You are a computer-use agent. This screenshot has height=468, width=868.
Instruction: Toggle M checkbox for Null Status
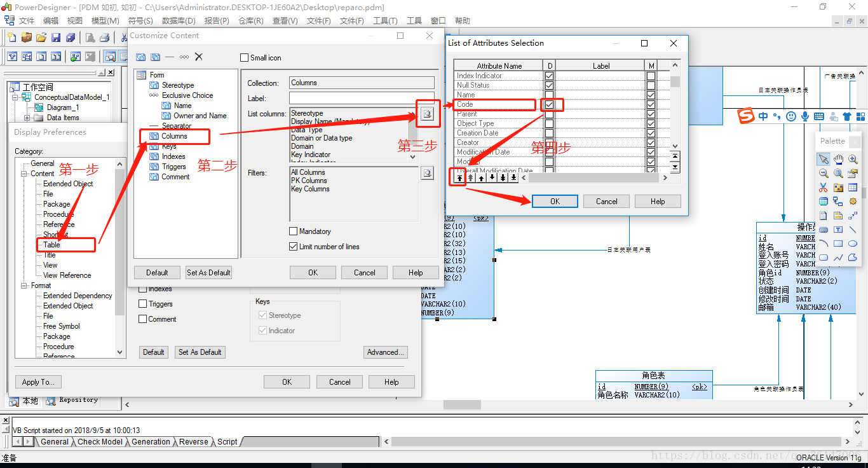click(651, 85)
